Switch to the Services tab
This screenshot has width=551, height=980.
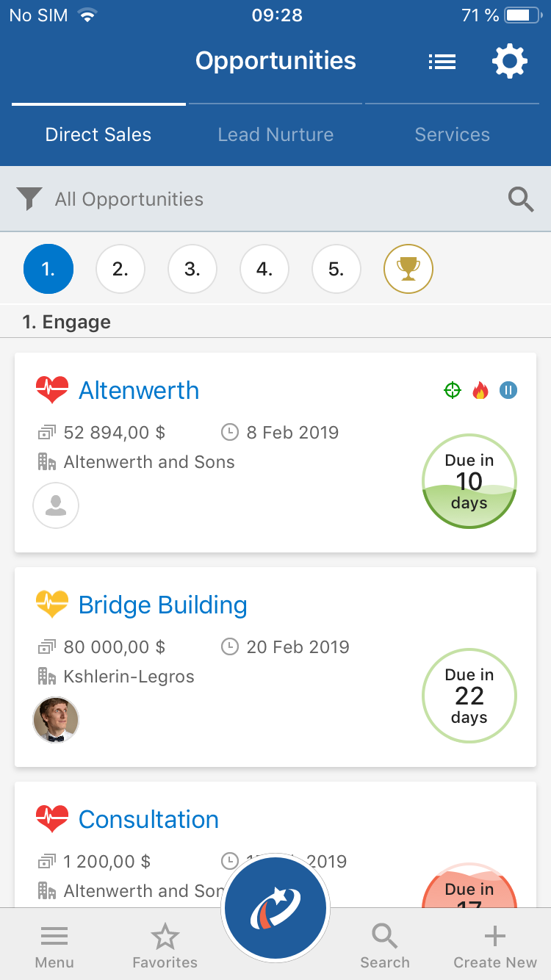[452, 134]
